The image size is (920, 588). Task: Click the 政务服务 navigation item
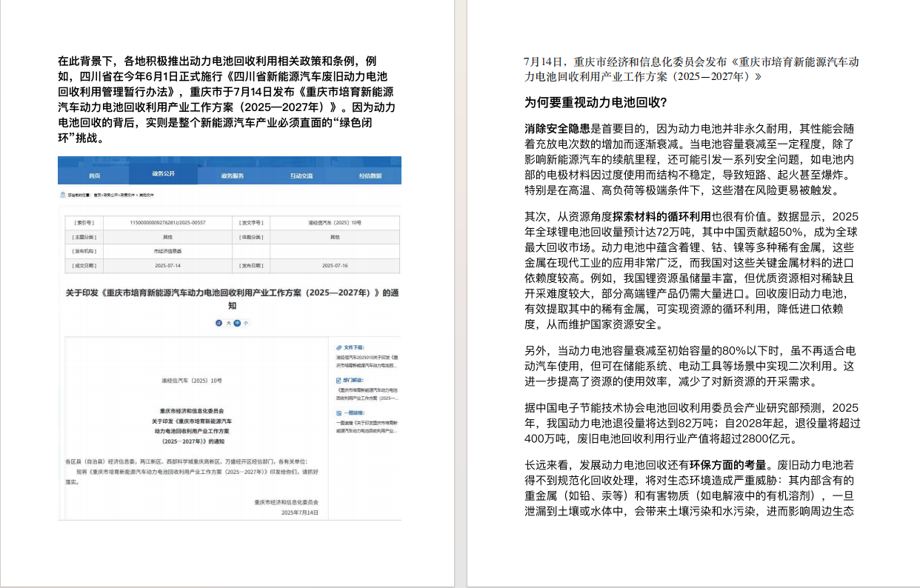pos(231,176)
